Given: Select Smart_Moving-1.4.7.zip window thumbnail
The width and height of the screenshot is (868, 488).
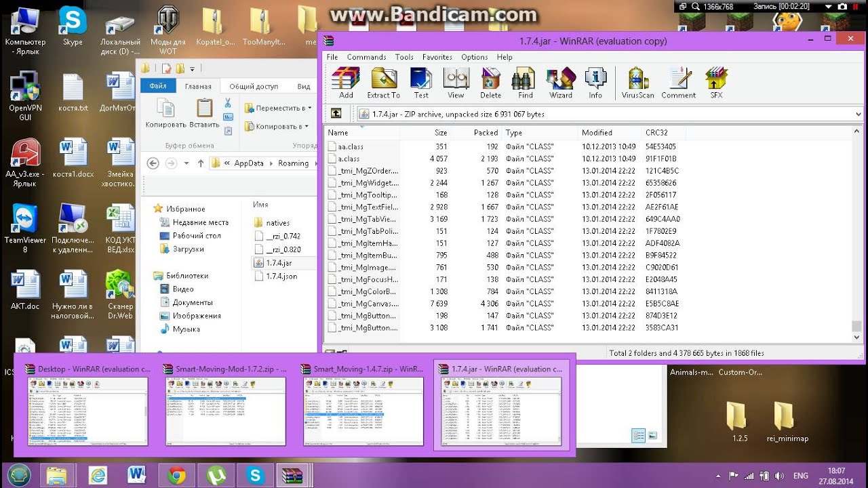Looking at the screenshot, I should click(x=364, y=405).
